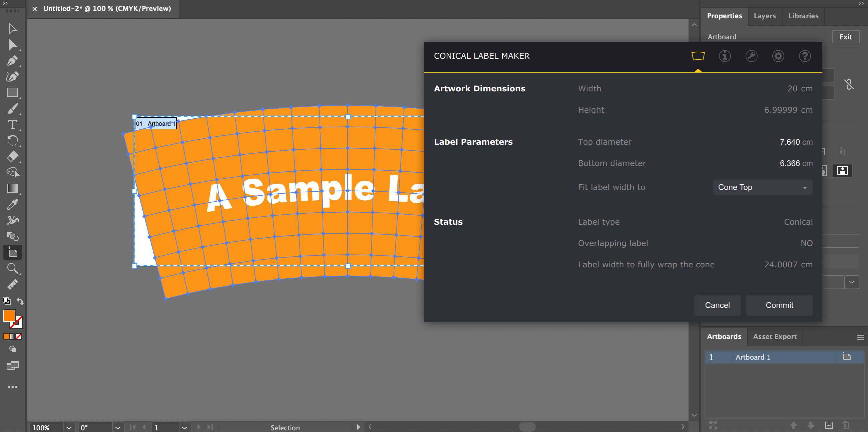Select the Type tool
The width and height of the screenshot is (868, 432).
12,125
